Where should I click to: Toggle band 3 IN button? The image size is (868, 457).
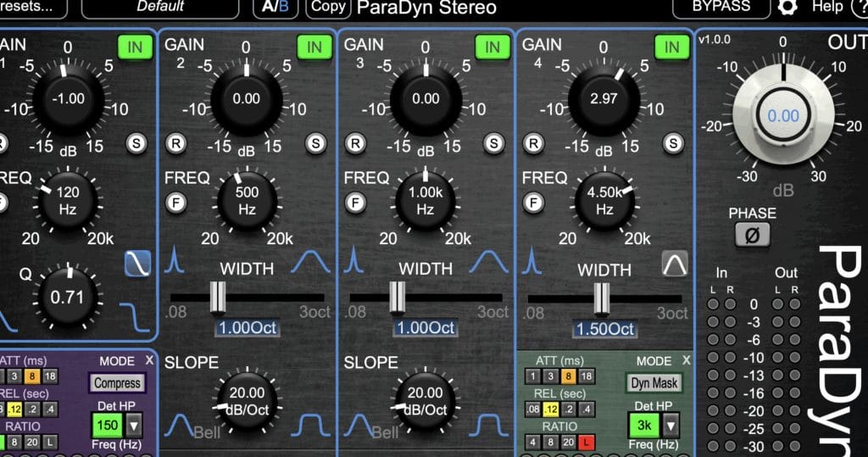(492, 47)
